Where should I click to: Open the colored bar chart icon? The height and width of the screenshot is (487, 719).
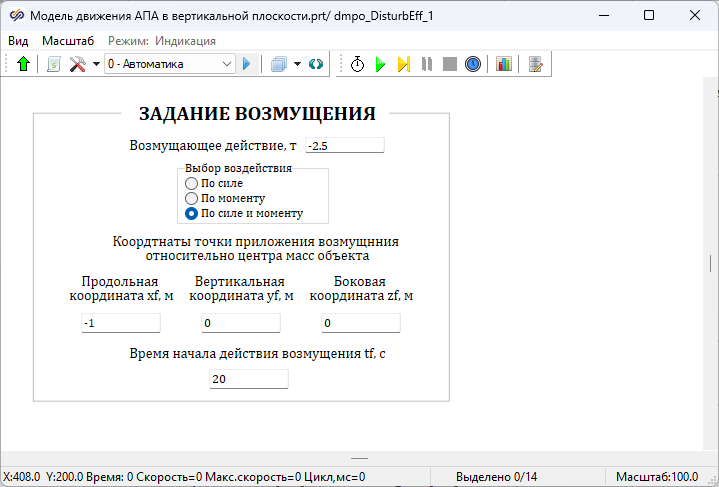(x=503, y=64)
